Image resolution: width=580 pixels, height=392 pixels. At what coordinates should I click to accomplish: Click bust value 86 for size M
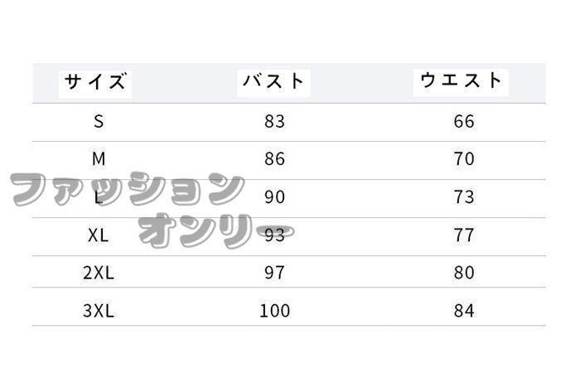click(274, 159)
